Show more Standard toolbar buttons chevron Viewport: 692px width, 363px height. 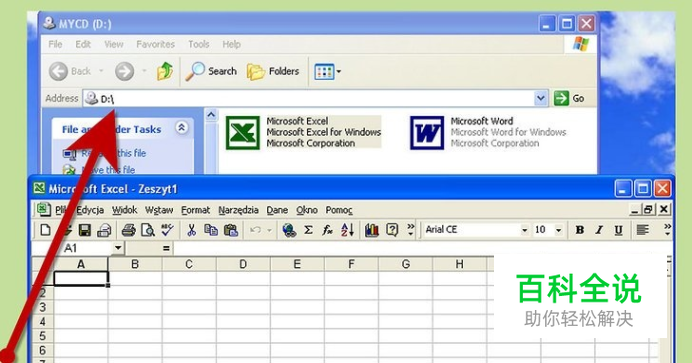[x=410, y=229]
